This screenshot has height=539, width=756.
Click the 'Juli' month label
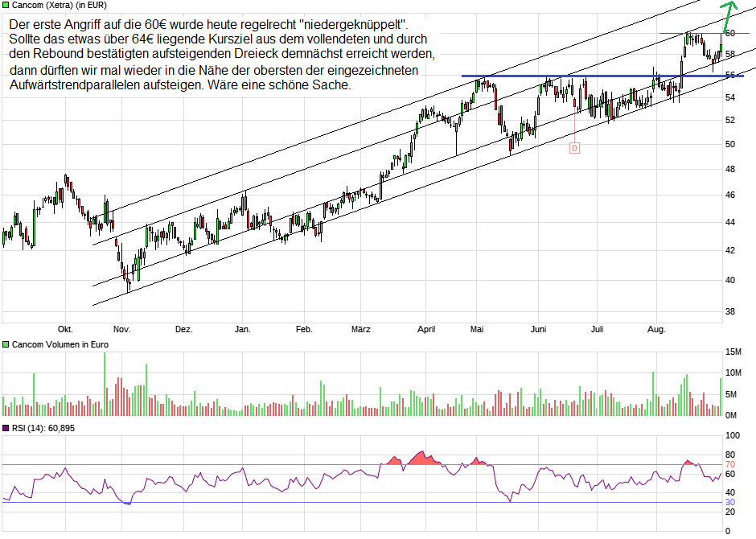[598, 329]
